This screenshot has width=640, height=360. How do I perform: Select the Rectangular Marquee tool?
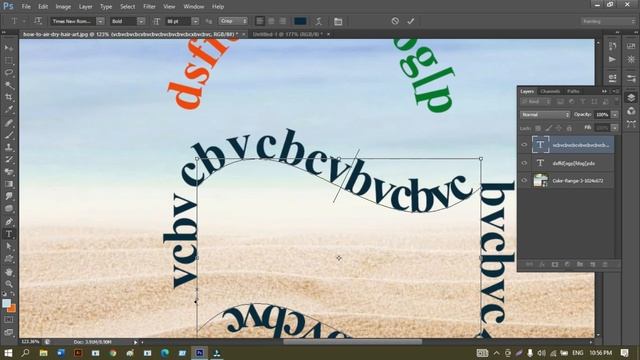(9, 60)
